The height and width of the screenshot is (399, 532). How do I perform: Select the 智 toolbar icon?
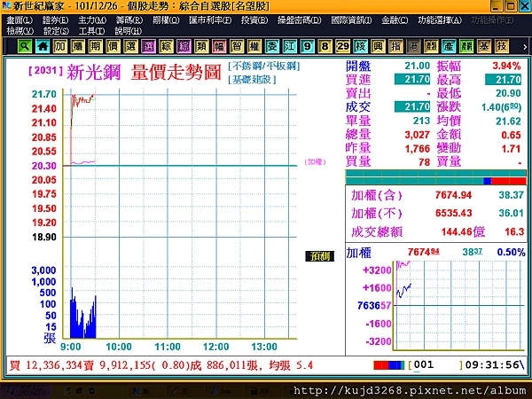(x=237, y=46)
